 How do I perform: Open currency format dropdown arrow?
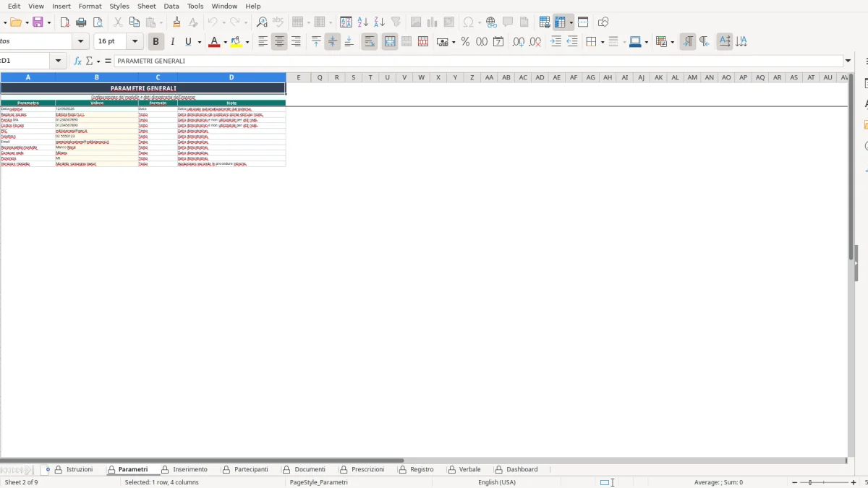click(454, 42)
